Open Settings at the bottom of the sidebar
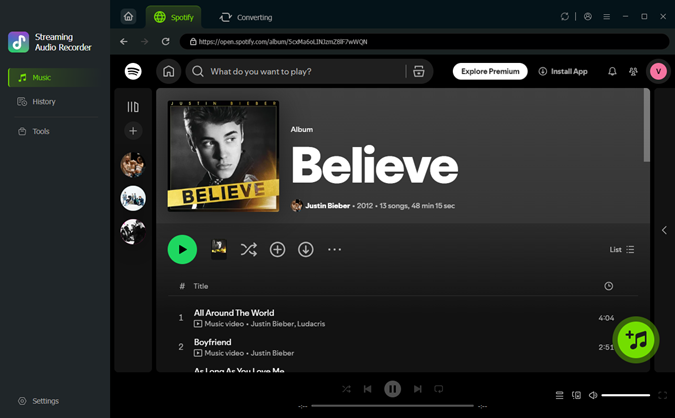675x418 pixels. (x=39, y=401)
